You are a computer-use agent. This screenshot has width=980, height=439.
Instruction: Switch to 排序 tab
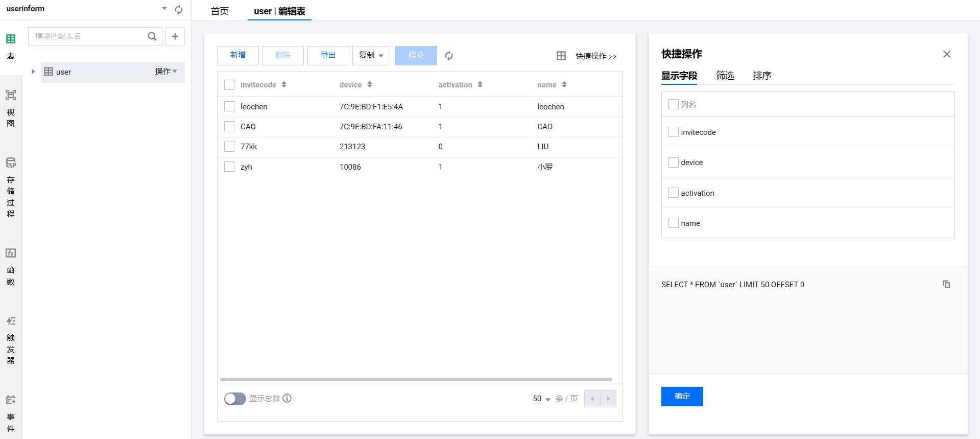762,76
